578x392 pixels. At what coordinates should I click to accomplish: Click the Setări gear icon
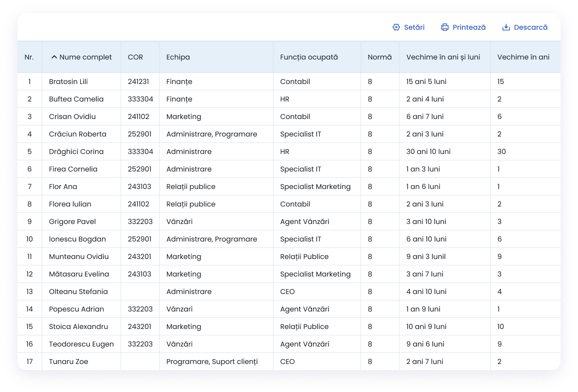point(396,27)
